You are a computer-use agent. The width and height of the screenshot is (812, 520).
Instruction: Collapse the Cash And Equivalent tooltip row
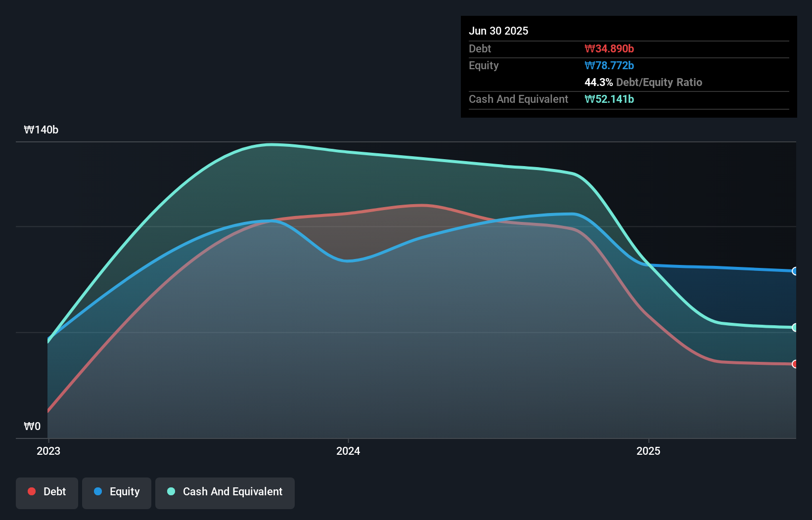point(518,99)
